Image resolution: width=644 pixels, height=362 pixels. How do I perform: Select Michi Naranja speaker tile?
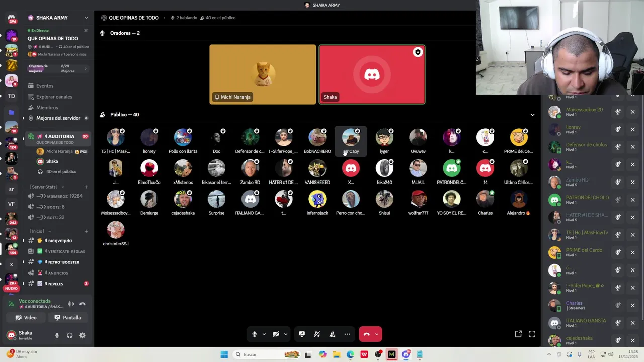[263, 74]
